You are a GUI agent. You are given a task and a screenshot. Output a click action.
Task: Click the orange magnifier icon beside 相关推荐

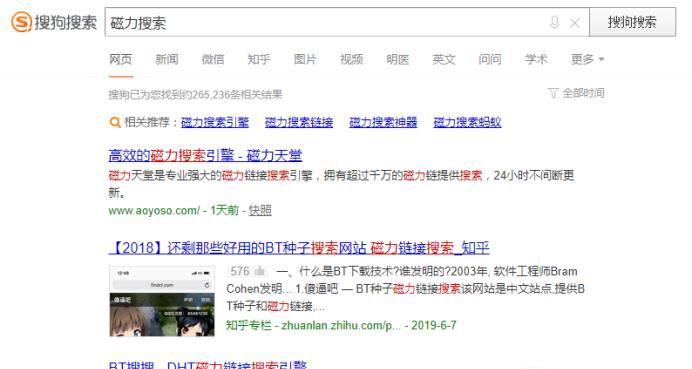coord(115,122)
